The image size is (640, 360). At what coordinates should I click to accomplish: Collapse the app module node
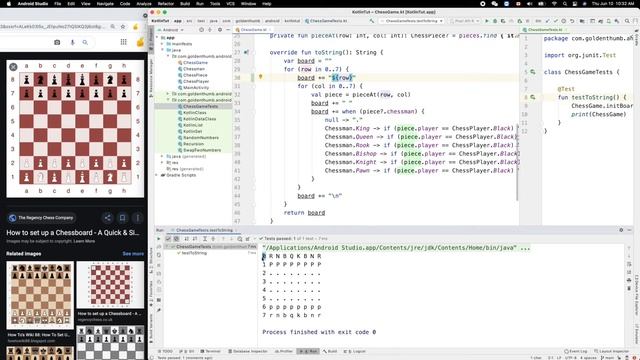(158, 38)
